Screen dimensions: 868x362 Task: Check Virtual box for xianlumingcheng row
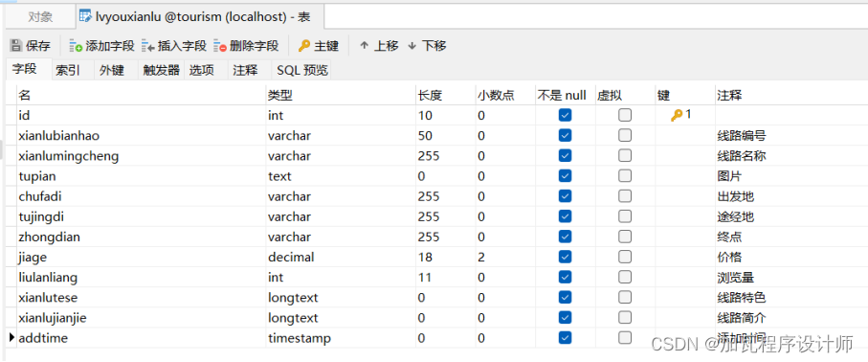tap(625, 156)
